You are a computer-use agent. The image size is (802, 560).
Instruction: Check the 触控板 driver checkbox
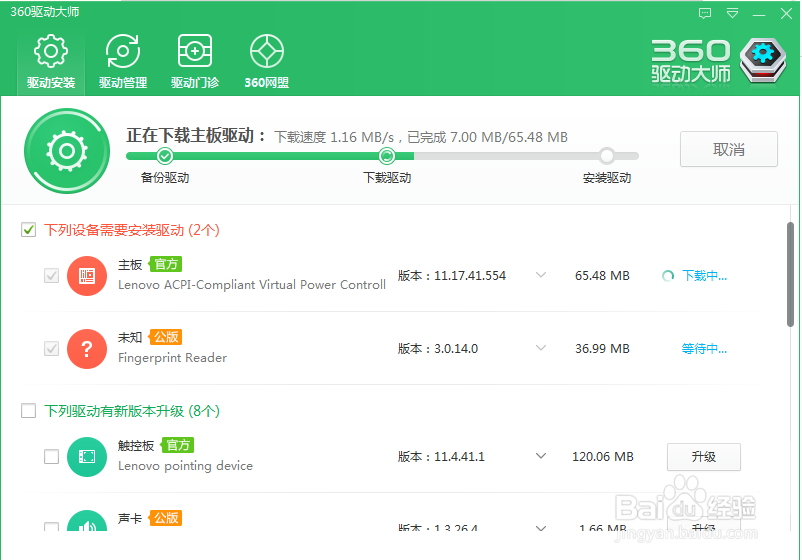point(51,456)
